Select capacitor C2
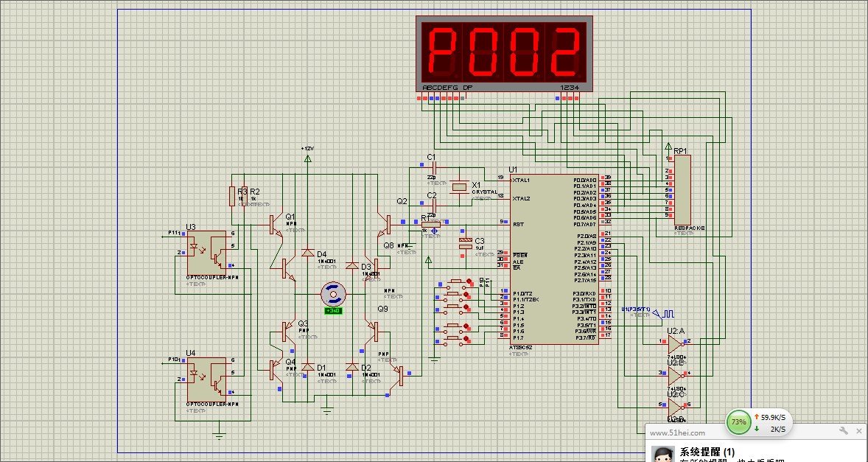The image size is (868, 462). click(433, 205)
